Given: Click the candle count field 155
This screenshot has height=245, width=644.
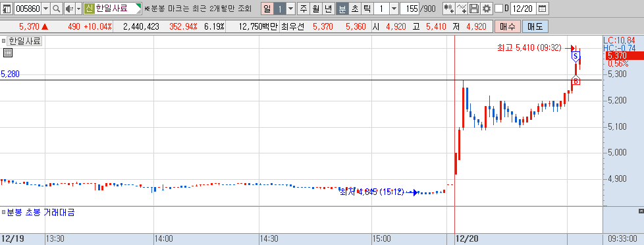Looking at the screenshot, I should 410,8.
